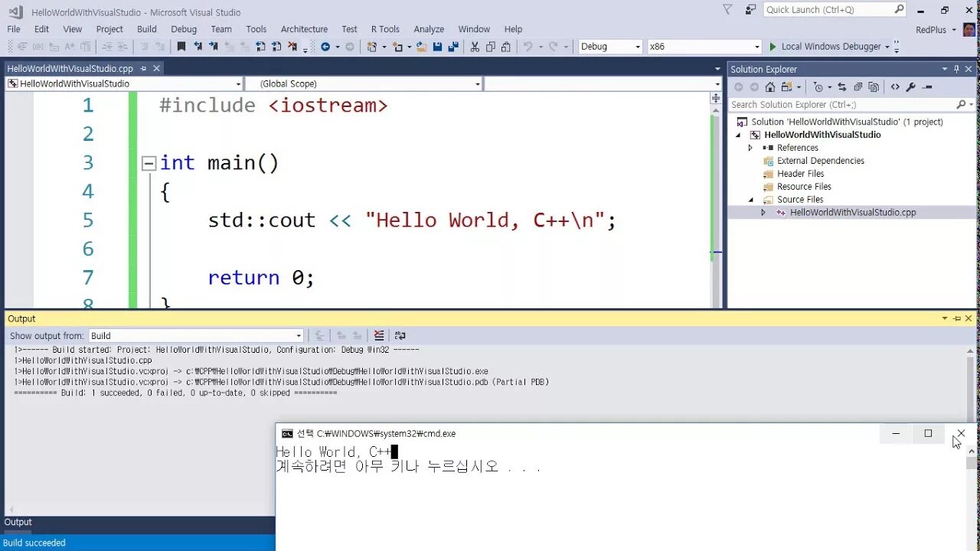The height and width of the screenshot is (551, 980).
Task: Select the External Dependencies node
Action: click(820, 161)
